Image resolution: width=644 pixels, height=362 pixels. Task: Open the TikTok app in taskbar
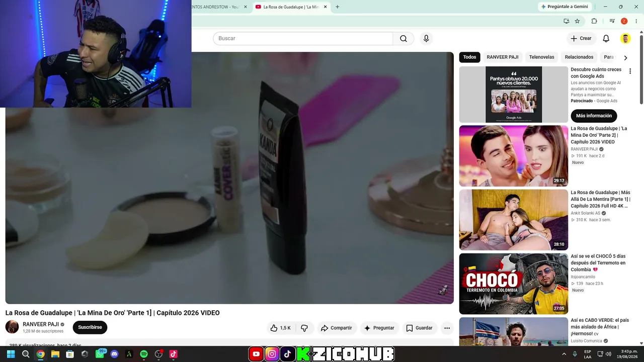pos(174,354)
